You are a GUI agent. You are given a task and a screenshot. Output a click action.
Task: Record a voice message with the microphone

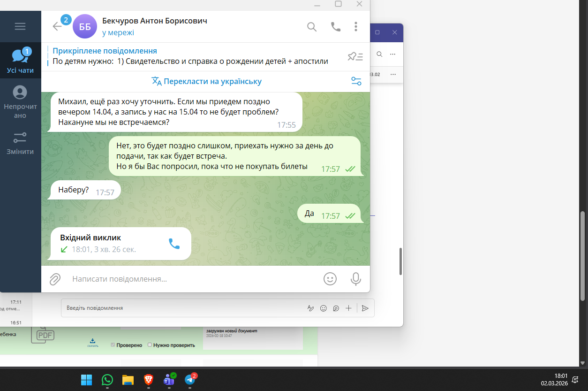(x=356, y=279)
